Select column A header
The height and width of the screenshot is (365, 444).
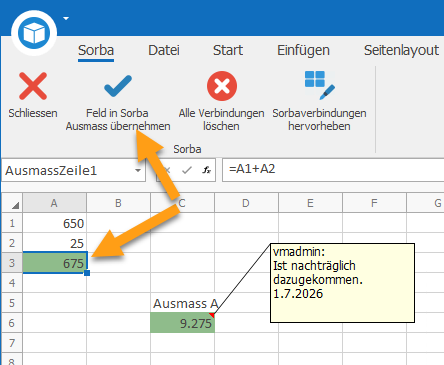[x=54, y=203]
